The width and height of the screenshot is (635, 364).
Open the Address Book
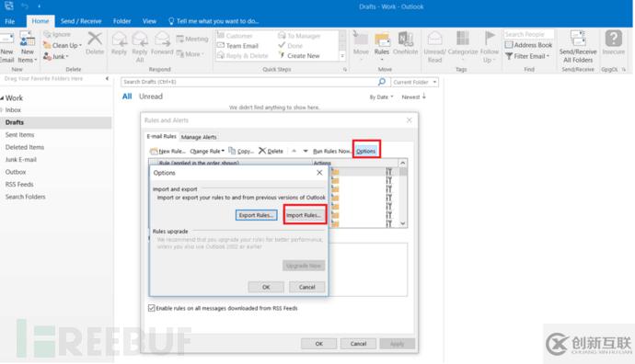pos(529,45)
